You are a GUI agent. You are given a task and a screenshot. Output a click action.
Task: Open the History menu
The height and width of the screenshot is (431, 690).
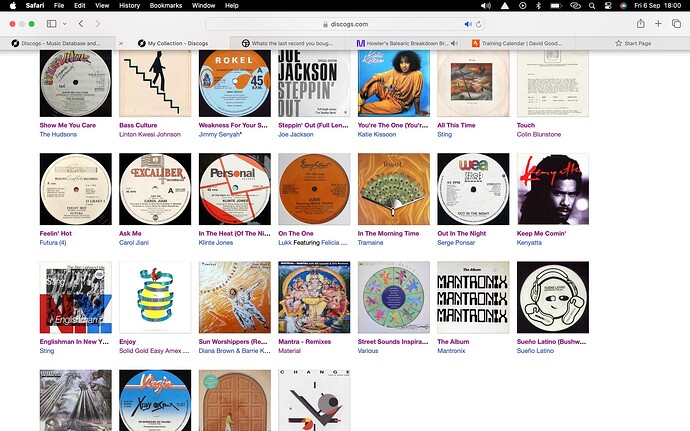(129, 6)
